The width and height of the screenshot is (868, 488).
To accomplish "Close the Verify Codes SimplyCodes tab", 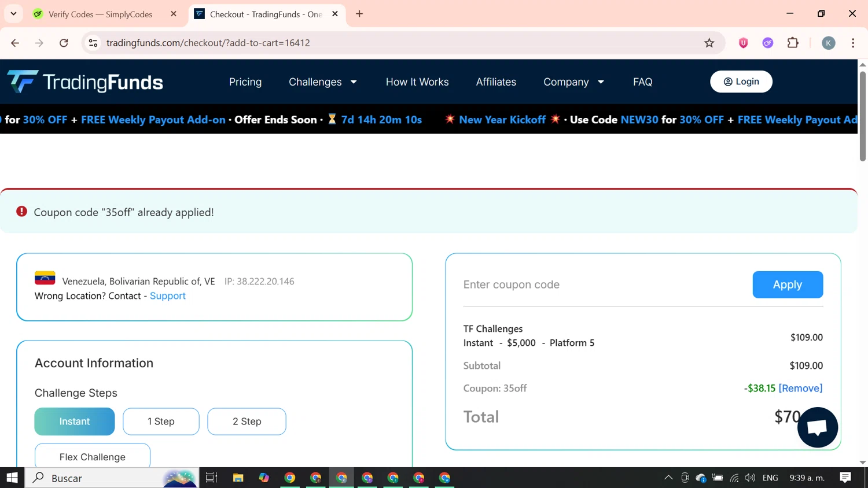I will click(x=174, y=14).
